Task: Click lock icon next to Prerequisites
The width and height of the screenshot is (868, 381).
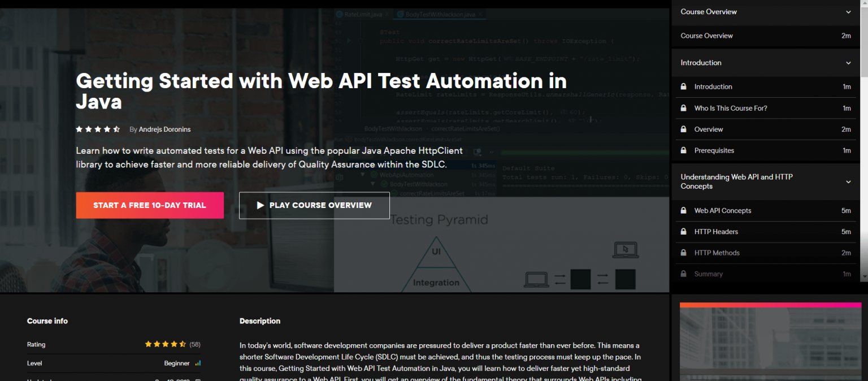Action: [683, 150]
